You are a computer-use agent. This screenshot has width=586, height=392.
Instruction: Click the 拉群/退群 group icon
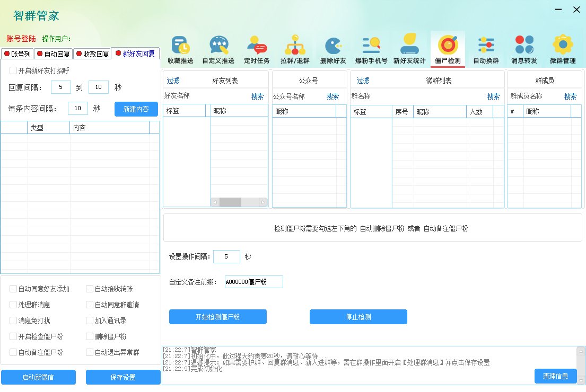pyautogui.click(x=295, y=46)
